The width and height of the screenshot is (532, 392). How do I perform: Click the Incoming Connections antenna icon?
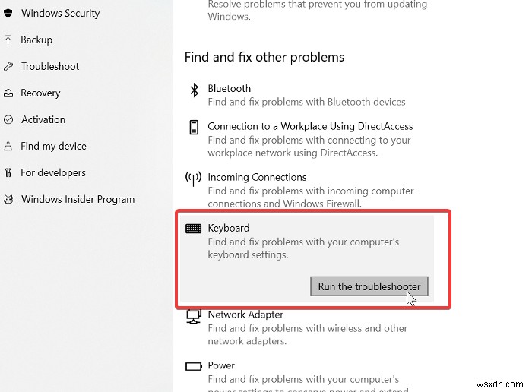click(x=194, y=179)
